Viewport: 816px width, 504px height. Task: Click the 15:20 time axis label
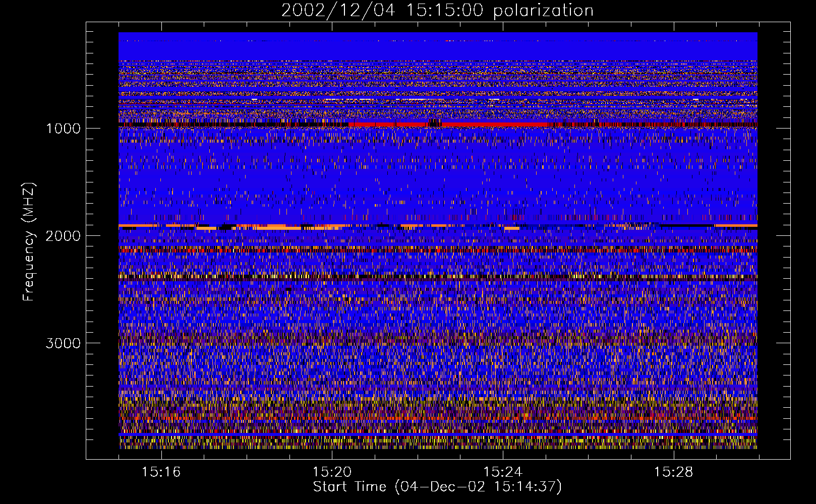pyautogui.click(x=332, y=472)
